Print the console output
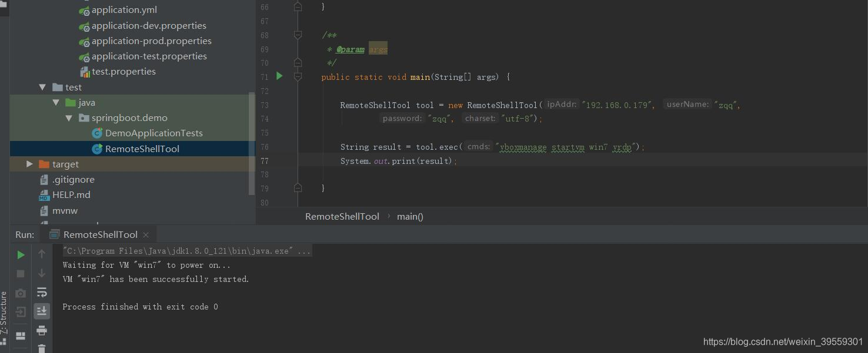This screenshot has width=868, height=353. 41,330
